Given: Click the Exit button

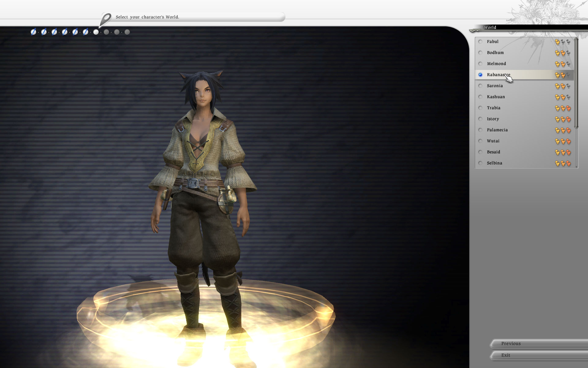Looking at the screenshot, I should [x=539, y=355].
